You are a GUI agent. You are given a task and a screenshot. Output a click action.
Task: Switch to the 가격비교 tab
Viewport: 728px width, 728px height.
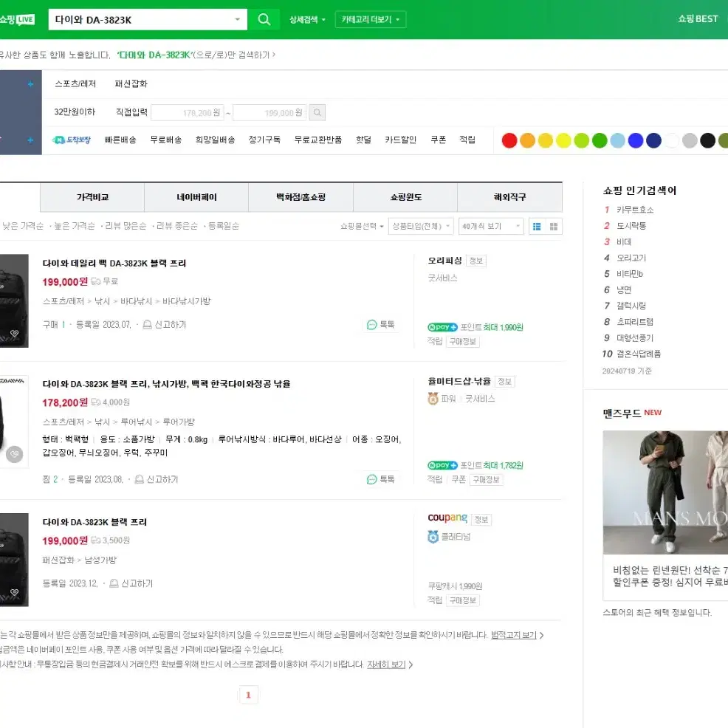92,197
